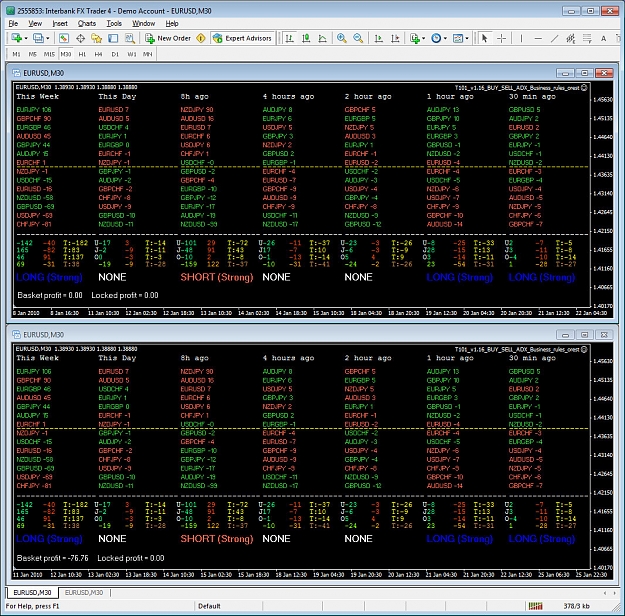Open the New Chart dropdown arrow
This screenshot has height=616, width=625.
tap(26, 39)
